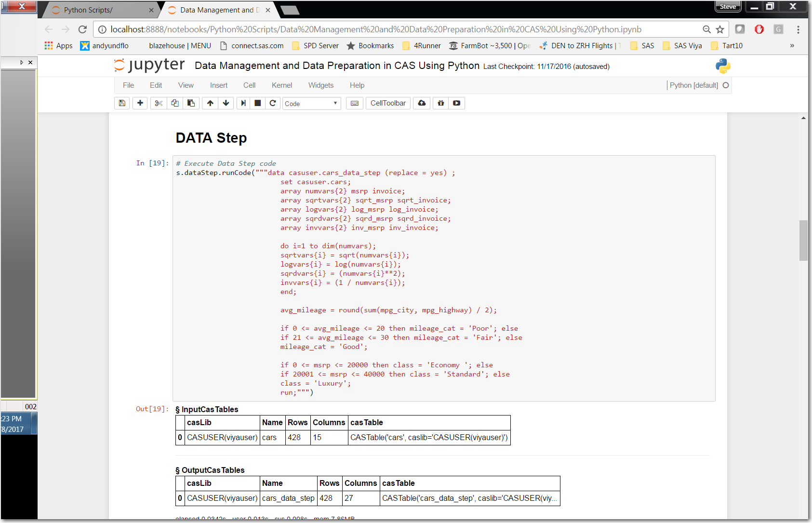Show hidden bookmarks with the chevron
The image size is (812, 523).
tap(792, 46)
